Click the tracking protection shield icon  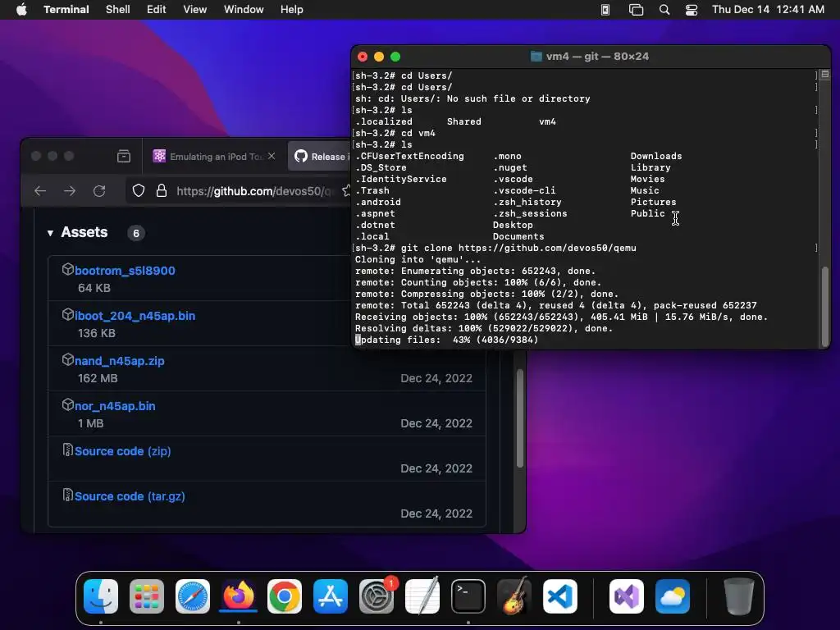coord(139,190)
